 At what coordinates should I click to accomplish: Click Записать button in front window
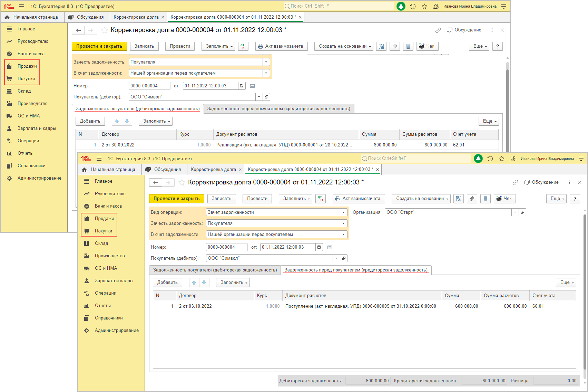[x=222, y=199]
